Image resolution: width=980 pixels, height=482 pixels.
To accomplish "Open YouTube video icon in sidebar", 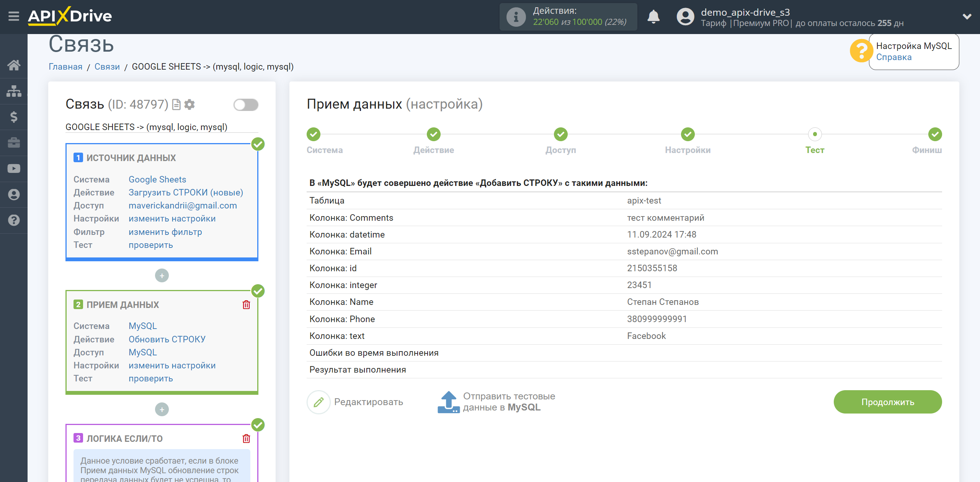I will (x=14, y=169).
